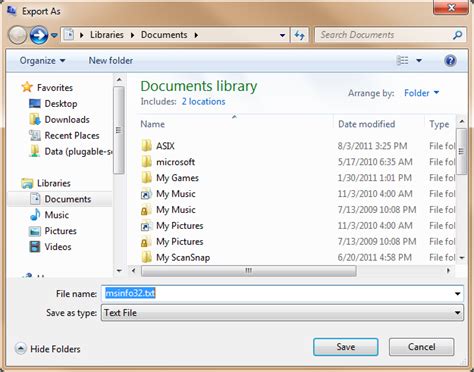
Task: Collapse folders with Hide Folders toggle
Action: pos(48,349)
